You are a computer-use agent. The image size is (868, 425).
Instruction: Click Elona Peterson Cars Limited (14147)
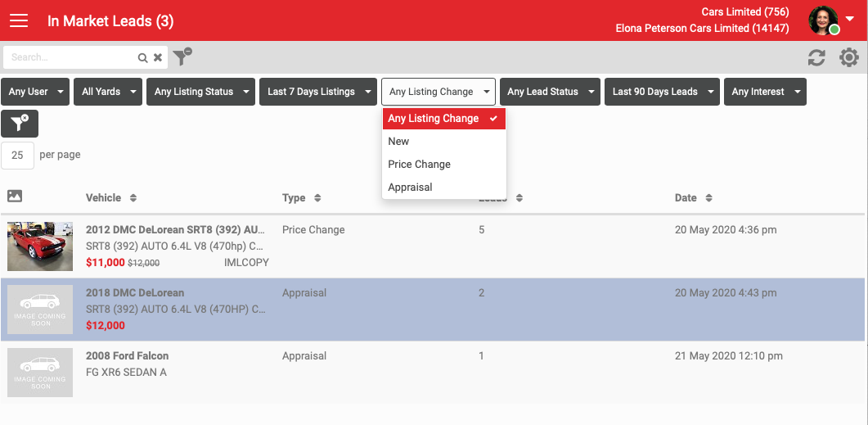703,29
